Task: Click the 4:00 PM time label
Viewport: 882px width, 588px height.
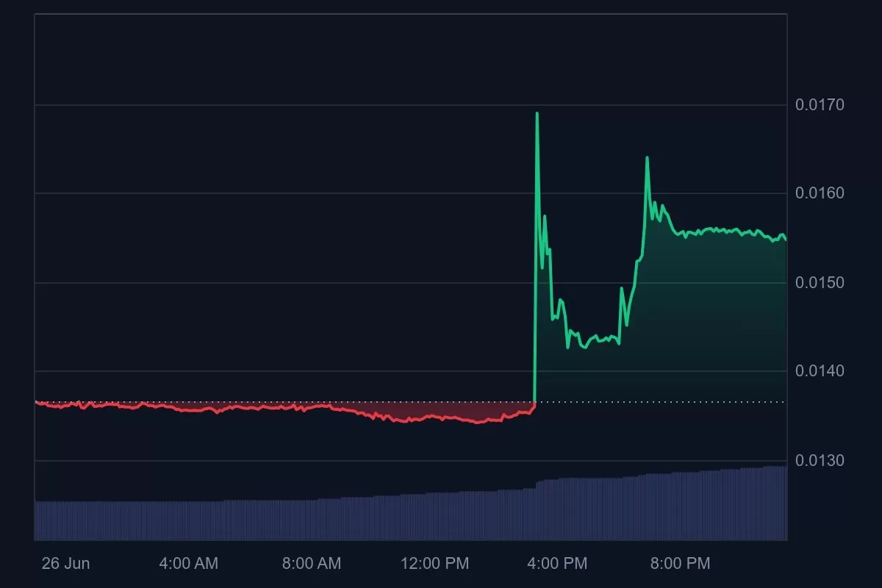Action: point(558,564)
